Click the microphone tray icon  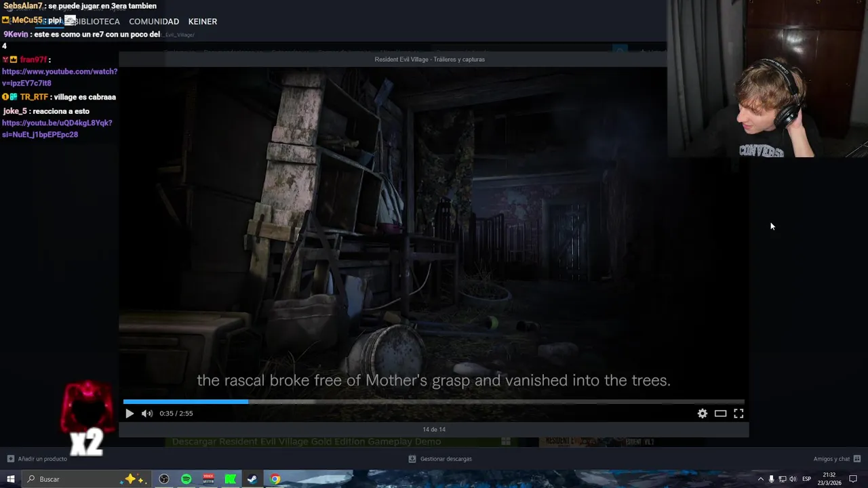(x=771, y=479)
